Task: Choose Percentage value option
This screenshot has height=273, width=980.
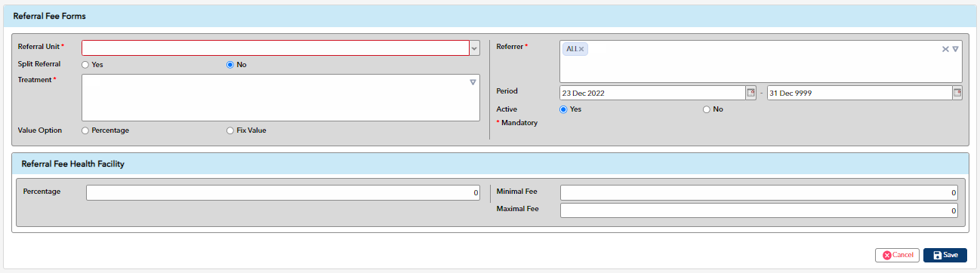Action: coord(86,130)
